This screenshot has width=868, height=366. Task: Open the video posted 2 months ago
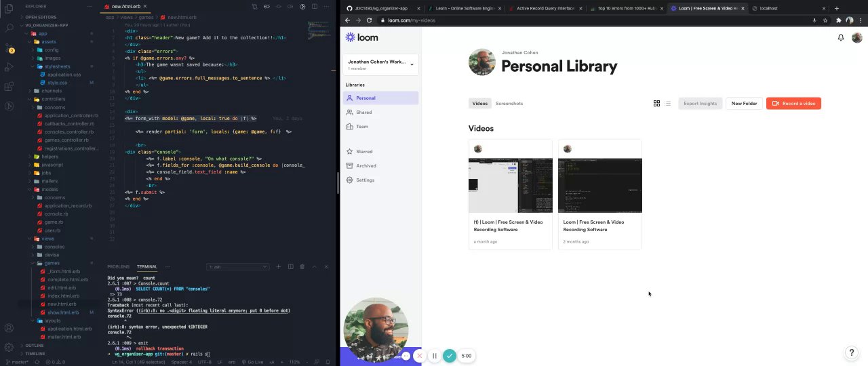point(599,195)
